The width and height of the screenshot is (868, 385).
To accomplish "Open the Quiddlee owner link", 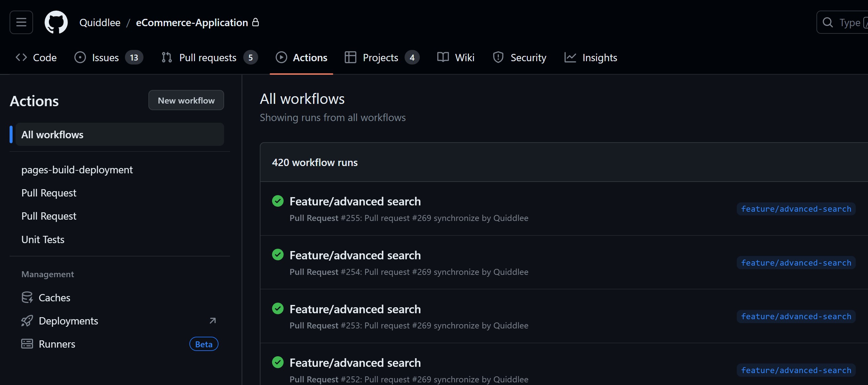I will click(x=100, y=22).
